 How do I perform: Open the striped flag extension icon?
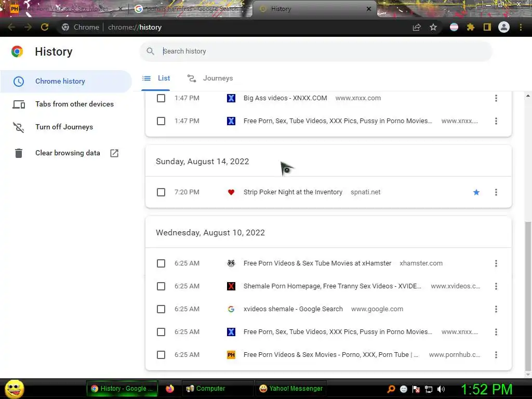[x=454, y=27]
